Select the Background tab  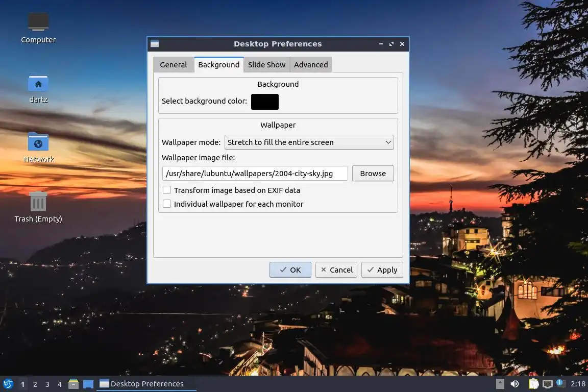[218, 64]
